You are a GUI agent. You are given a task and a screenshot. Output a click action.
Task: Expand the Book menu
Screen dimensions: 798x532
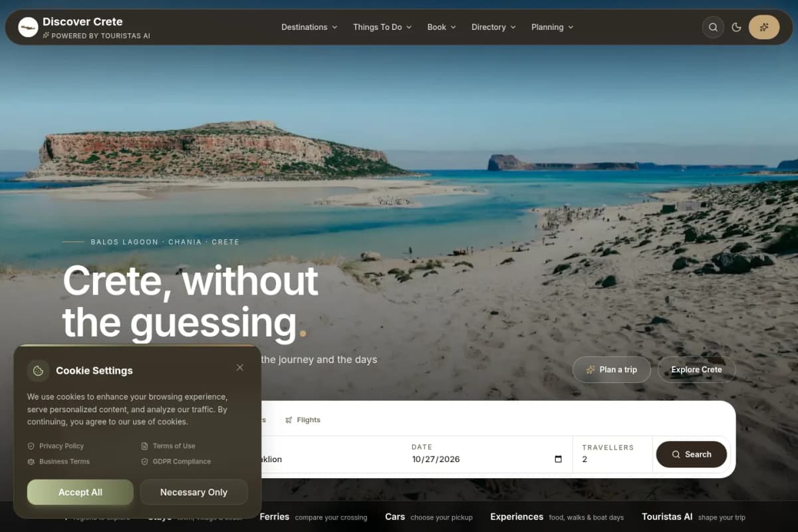(442, 27)
